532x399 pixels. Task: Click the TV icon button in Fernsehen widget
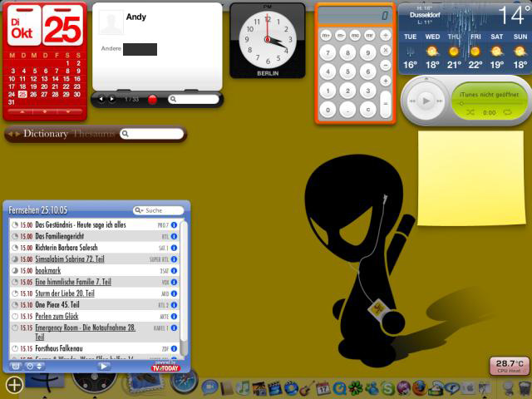(x=15, y=367)
